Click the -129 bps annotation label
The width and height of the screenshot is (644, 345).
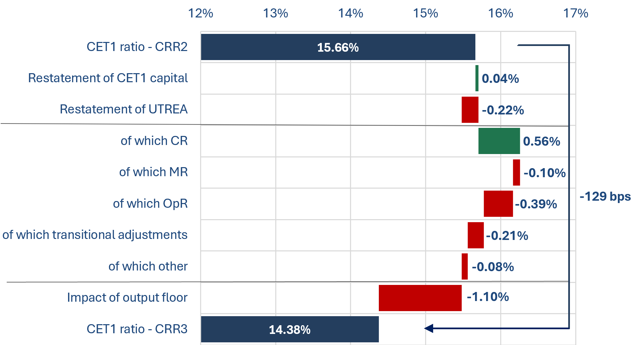click(605, 197)
